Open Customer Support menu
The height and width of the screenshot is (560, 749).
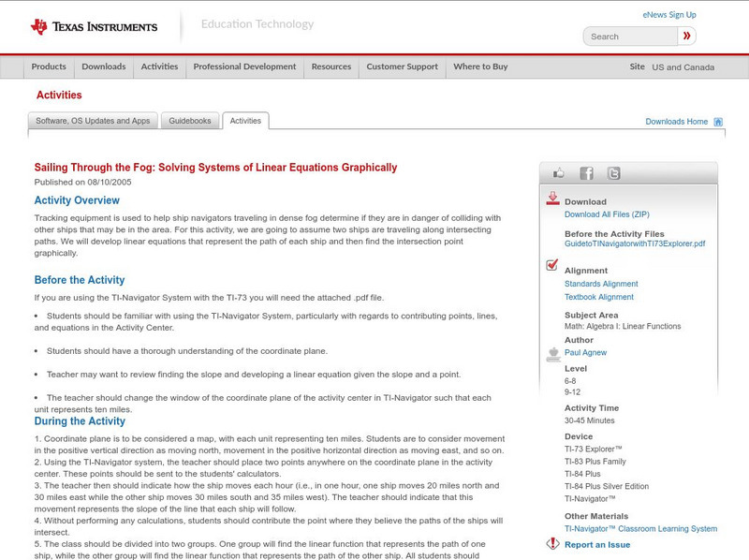pyautogui.click(x=403, y=66)
